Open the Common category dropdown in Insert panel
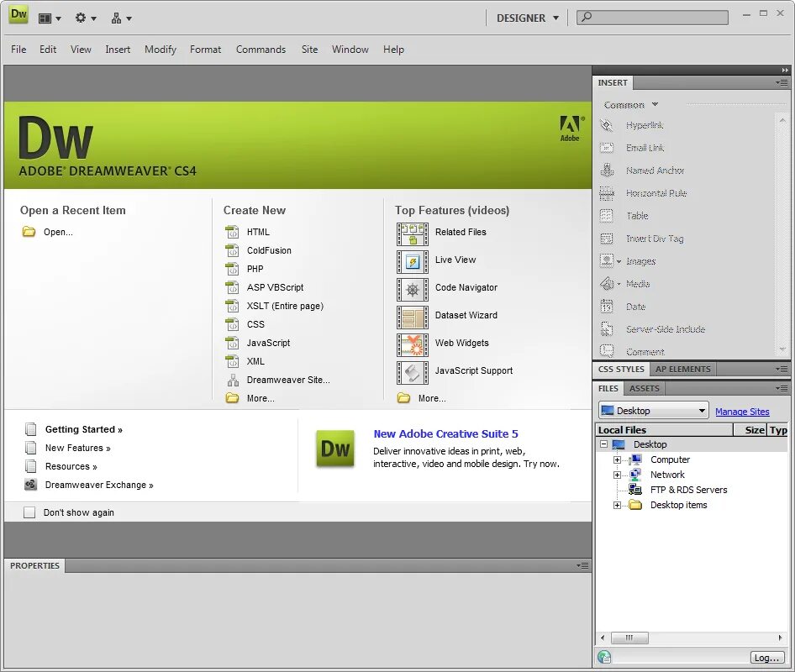Viewport: 795px width, 672px height. tap(631, 105)
